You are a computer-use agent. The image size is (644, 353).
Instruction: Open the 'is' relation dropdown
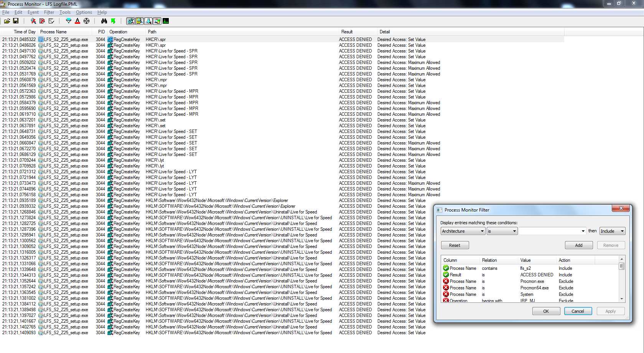tap(502, 231)
